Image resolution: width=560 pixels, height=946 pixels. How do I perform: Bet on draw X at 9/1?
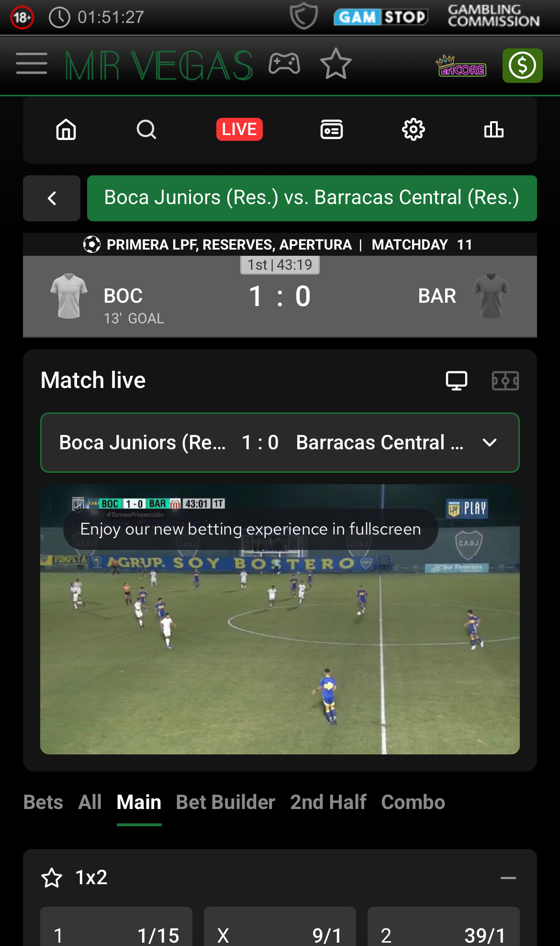280,929
